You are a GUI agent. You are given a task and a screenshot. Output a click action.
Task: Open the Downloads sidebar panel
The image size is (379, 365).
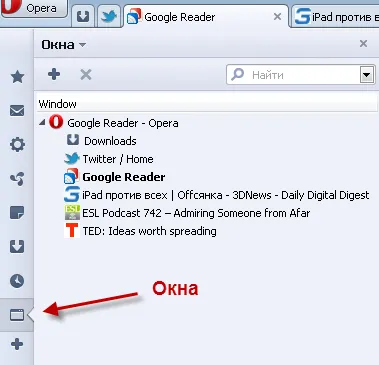pyautogui.click(x=17, y=247)
